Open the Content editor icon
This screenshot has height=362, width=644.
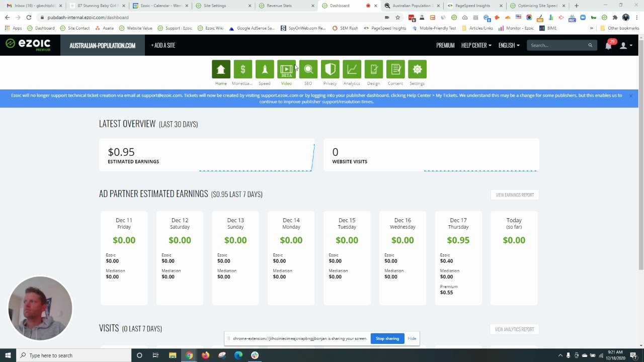click(395, 69)
